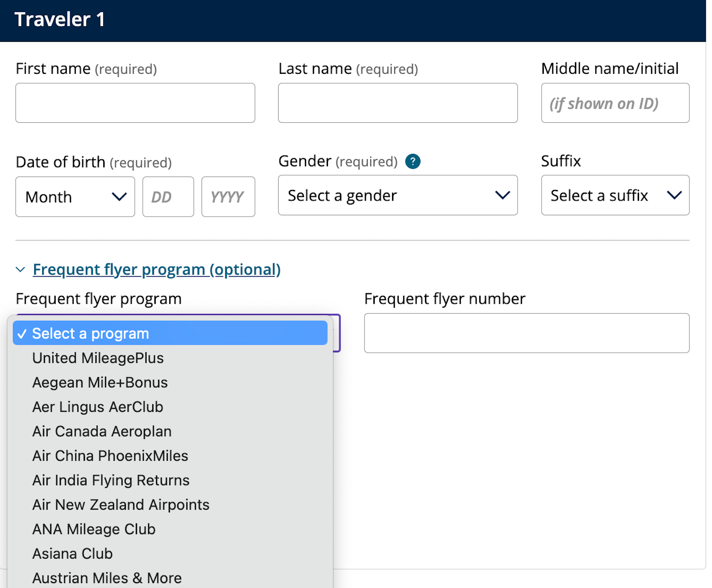Collapse the Frequent flyer program chevron

coord(20,270)
